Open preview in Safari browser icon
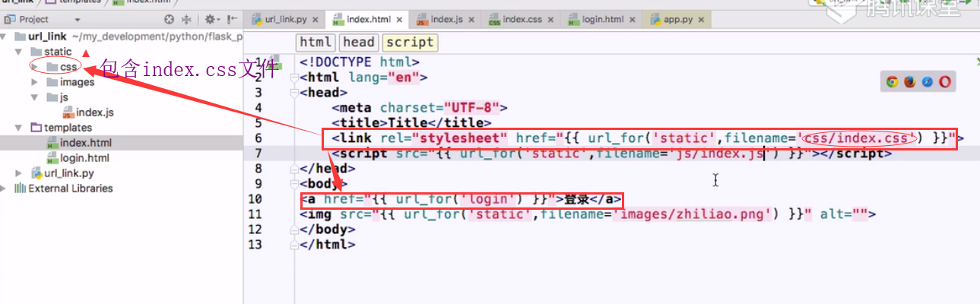Viewport: 980px width, 304px height. coord(927,82)
